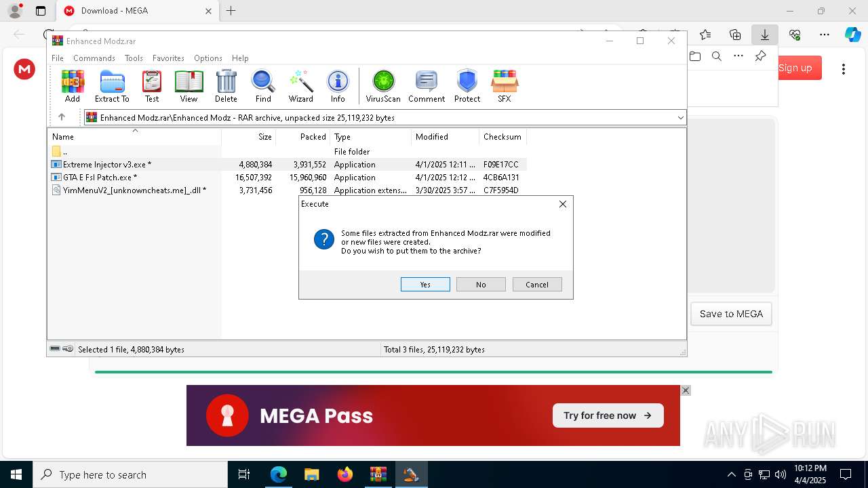Open the Find tool
The image size is (868, 488).
(263, 86)
